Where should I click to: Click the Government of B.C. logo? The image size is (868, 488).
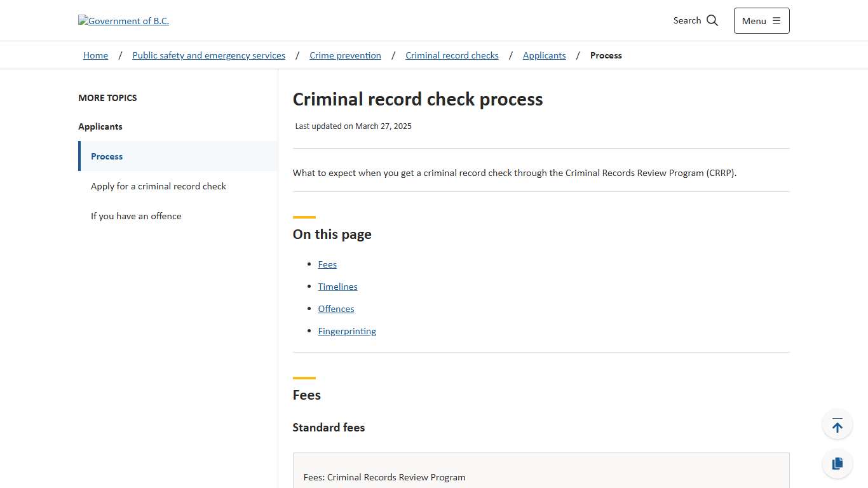point(123,20)
